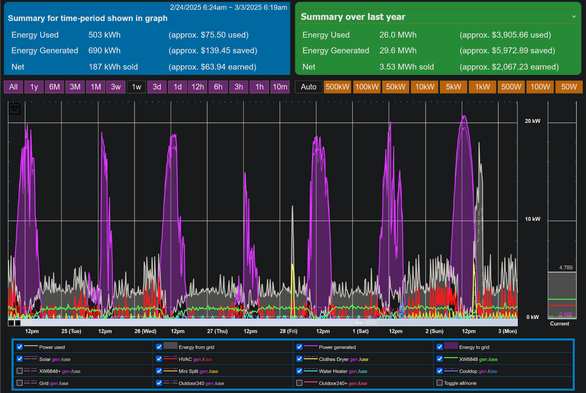The height and width of the screenshot is (393, 586).
Task: Hide the XW6848 series checkbox
Action: [440, 359]
